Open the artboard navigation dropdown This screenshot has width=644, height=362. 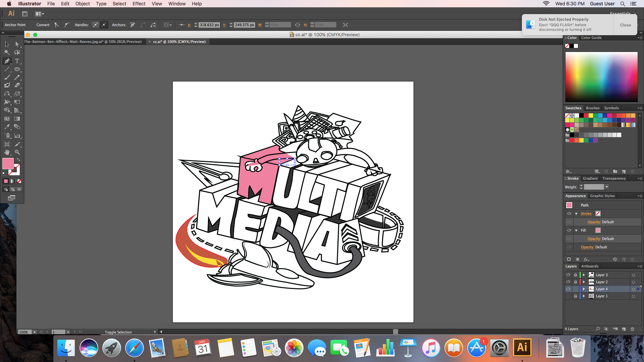pyautogui.click(x=68, y=332)
